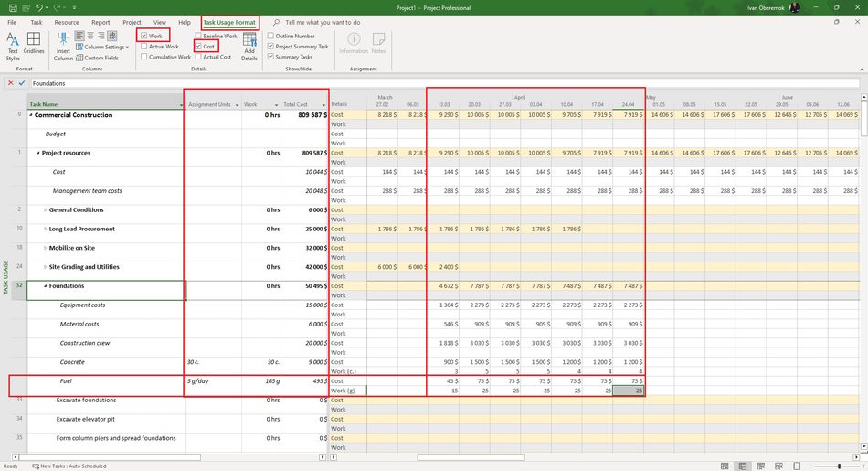Expand the Long Lead Procurement task
Image resolution: width=868 pixels, height=471 pixels.
(45, 229)
